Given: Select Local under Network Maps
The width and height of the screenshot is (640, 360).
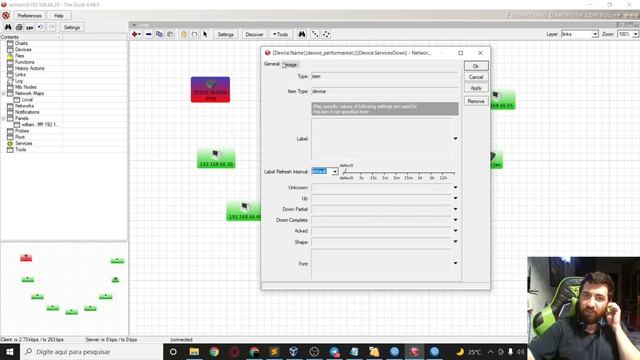Looking at the screenshot, I should point(27,100).
